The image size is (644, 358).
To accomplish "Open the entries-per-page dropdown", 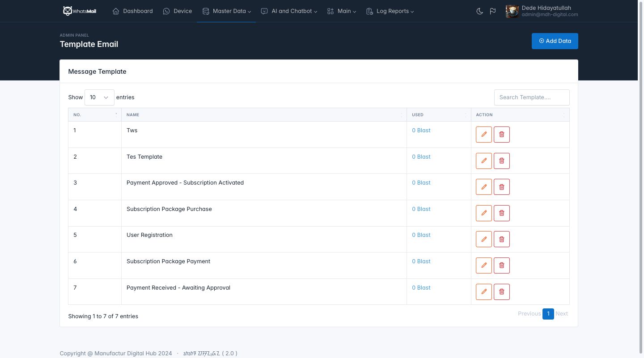I will 99,97.
